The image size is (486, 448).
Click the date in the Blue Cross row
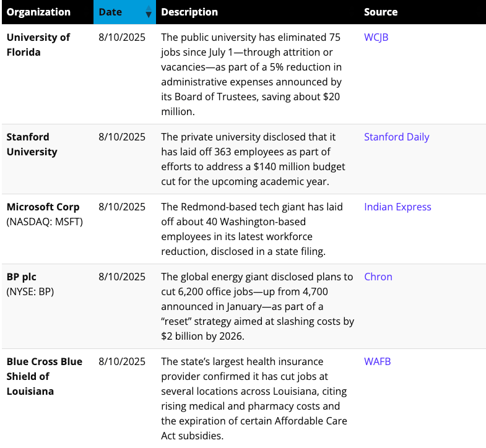coord(122,361)
